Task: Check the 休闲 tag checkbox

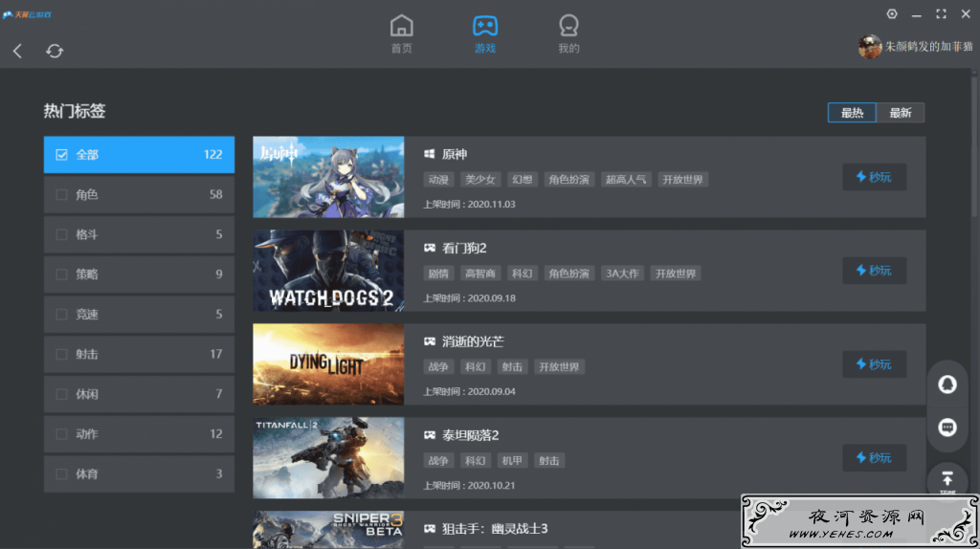Action: click(61, 394)
